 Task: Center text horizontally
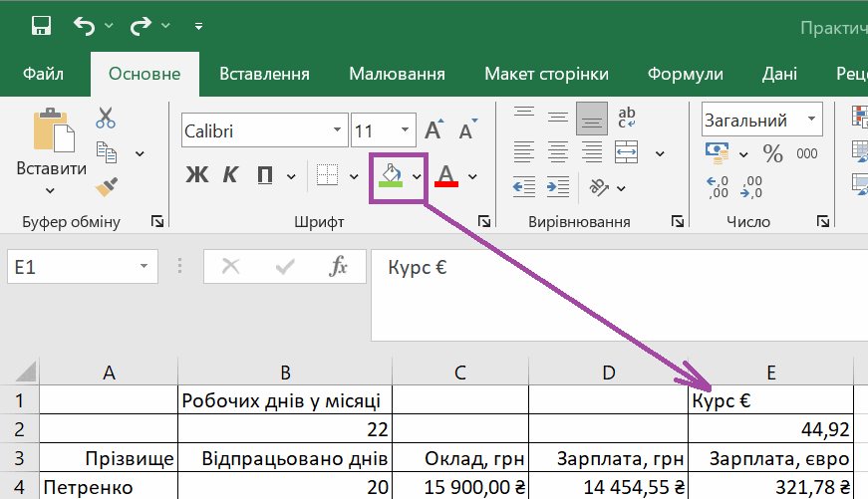tap(558, 152)
